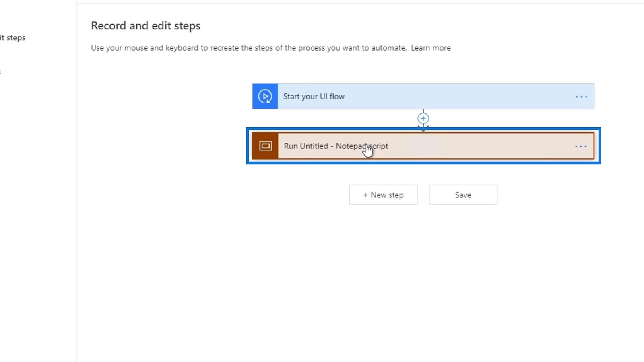Click the Record and edit steps heading
This screenshot has width=644, height=362.
tap(146, 26)
